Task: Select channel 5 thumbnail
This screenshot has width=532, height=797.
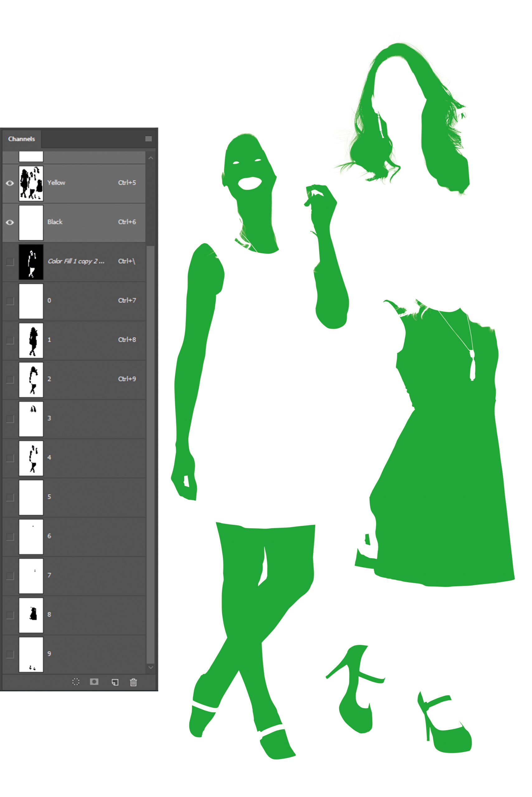Action: (31, 498)
